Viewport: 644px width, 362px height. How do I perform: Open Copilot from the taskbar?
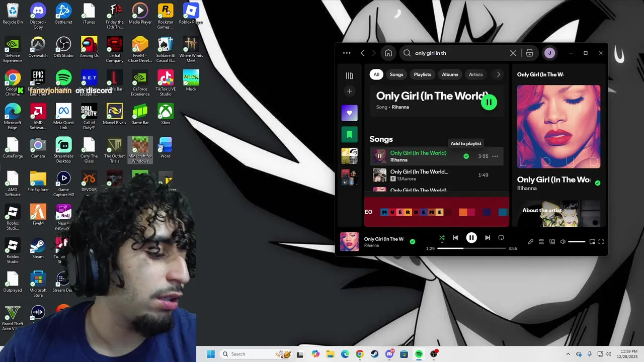click(315, 354)
